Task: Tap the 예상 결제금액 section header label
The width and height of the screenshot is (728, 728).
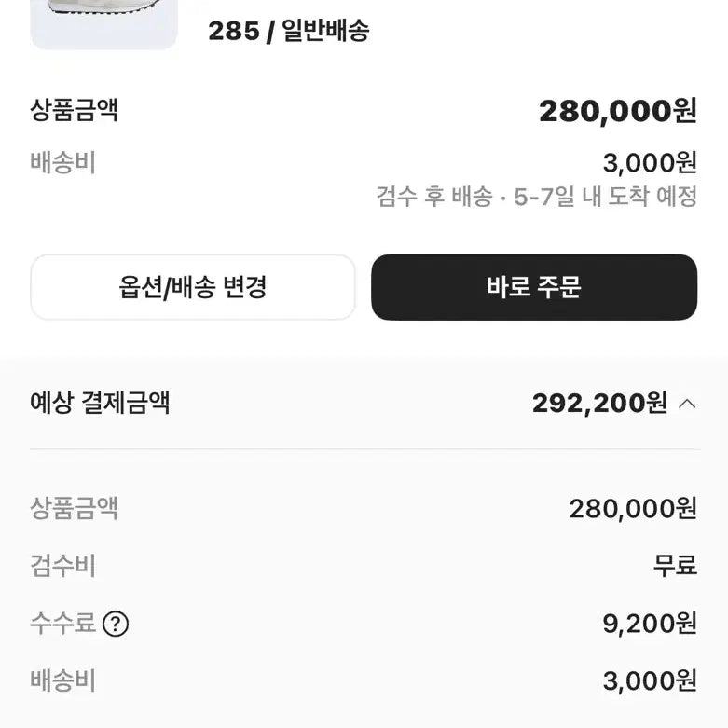Action: (x=100, y=404)
